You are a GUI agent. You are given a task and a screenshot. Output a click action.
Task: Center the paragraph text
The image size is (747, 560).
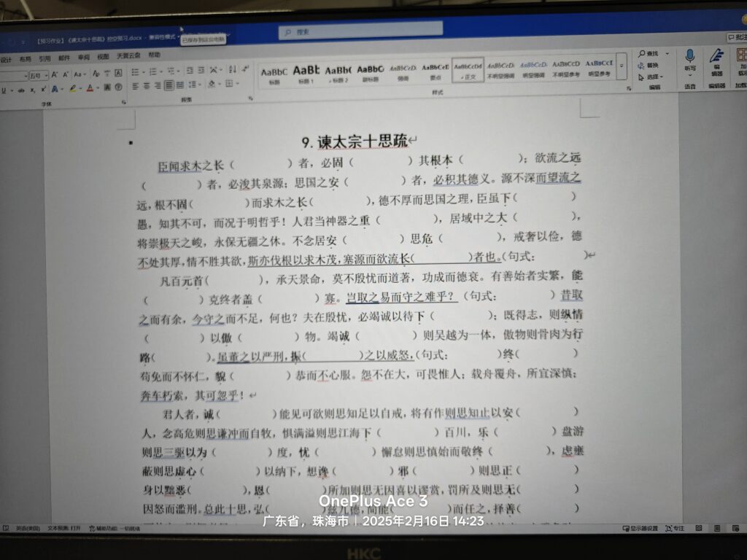pyautogui.click(x=147, y=86)
